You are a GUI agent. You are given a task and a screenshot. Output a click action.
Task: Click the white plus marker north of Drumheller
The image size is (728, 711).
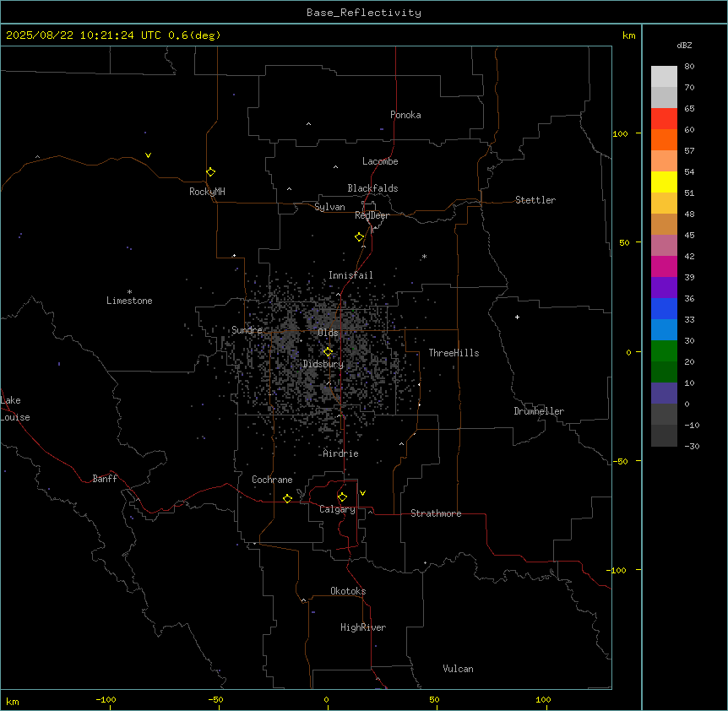click(x=517, y=317)
